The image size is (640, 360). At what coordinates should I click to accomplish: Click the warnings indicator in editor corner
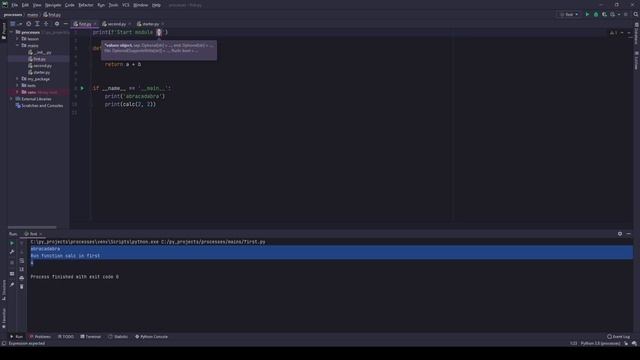pos(613,33)
